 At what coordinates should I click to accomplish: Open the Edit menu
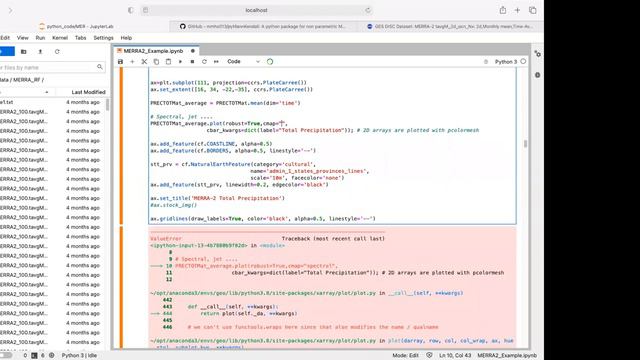[x=5, y=38]
